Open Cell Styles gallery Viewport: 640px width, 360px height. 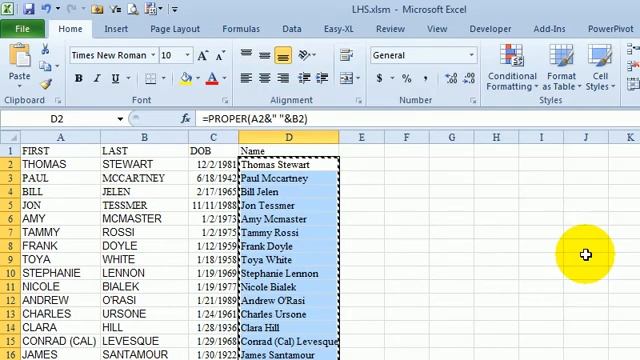click(x=600, y=67)
